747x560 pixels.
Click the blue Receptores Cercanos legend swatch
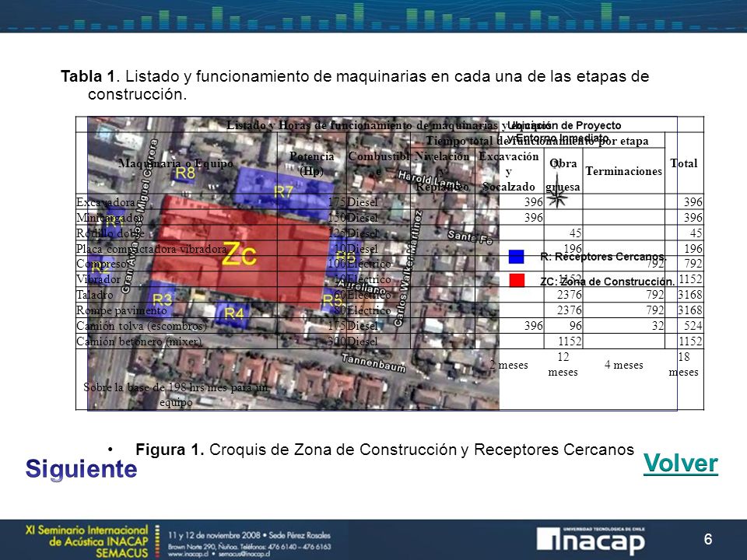point(517,256)
